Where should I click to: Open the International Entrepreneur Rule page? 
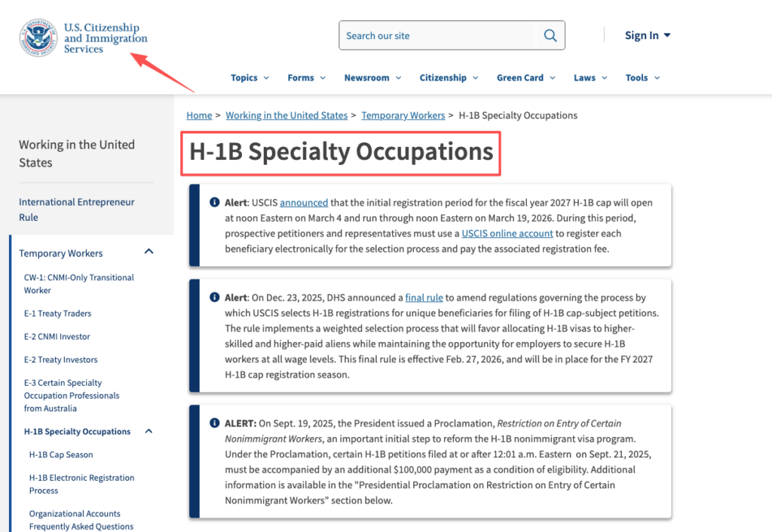click(x=76, y=209)
